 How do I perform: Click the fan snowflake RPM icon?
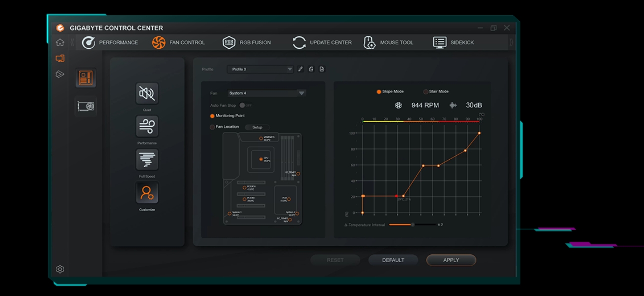[x=398, y=105]
